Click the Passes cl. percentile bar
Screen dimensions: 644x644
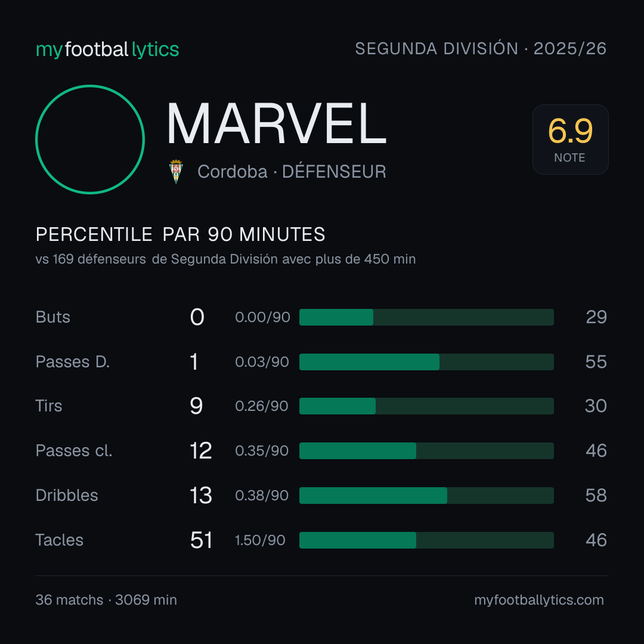[x=426, y=451]
